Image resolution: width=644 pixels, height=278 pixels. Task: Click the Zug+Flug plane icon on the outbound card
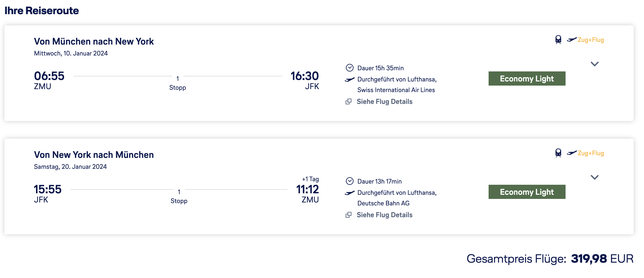[x=572, y=40]
